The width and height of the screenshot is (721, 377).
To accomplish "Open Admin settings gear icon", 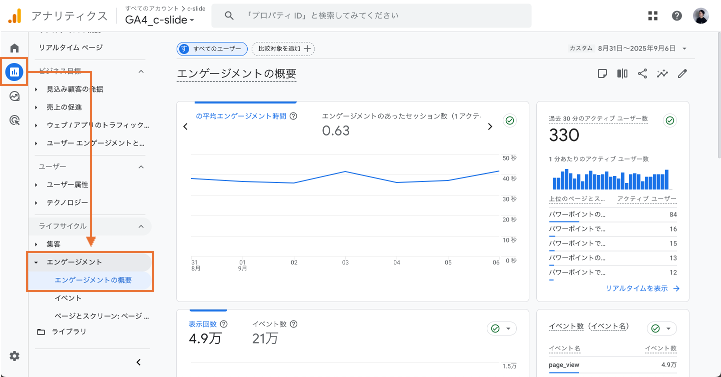I will tap(15, 356).
